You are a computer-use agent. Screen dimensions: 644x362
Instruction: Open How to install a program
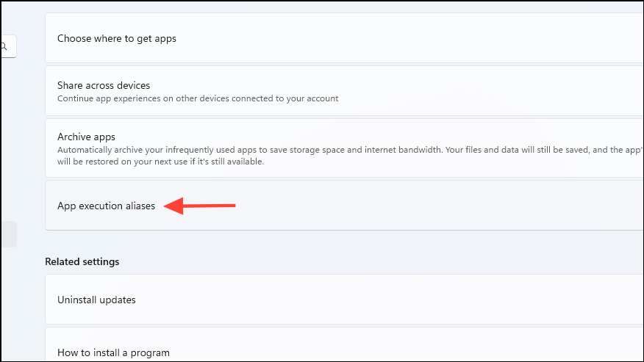(x=344, y=344)
